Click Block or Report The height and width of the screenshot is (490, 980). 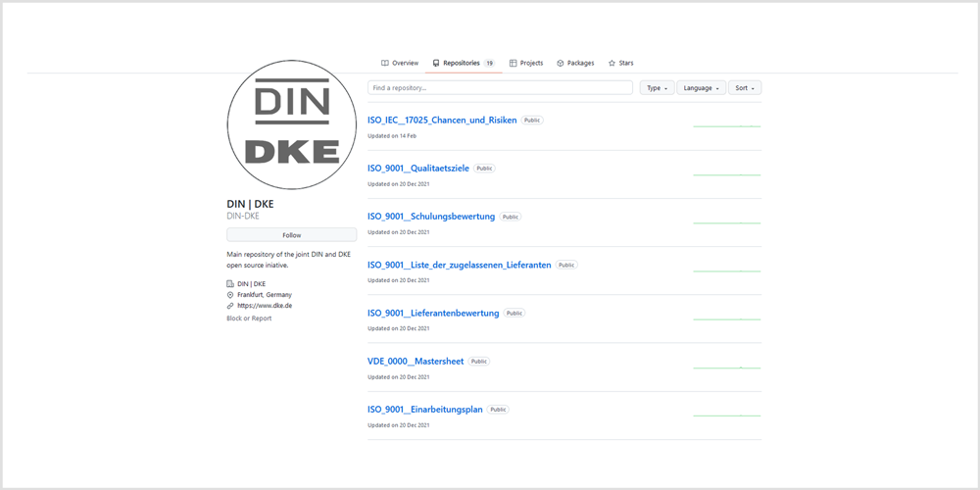tap(249, 318)
